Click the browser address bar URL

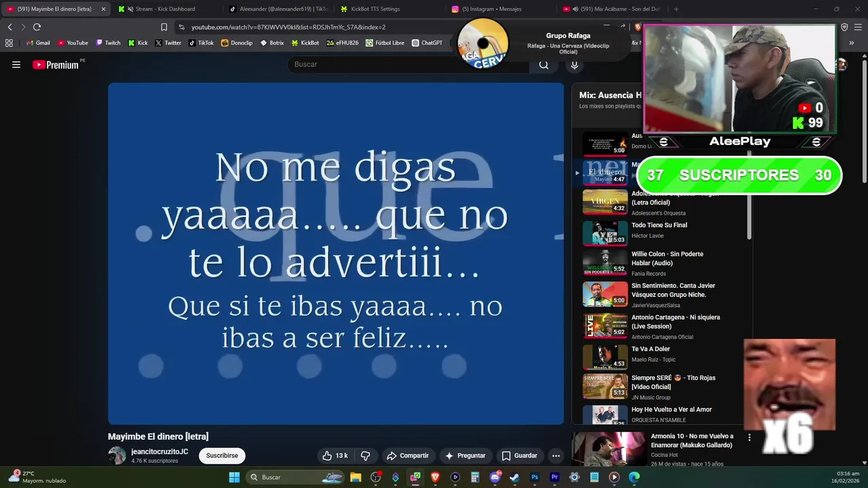(x=288, y=27)
